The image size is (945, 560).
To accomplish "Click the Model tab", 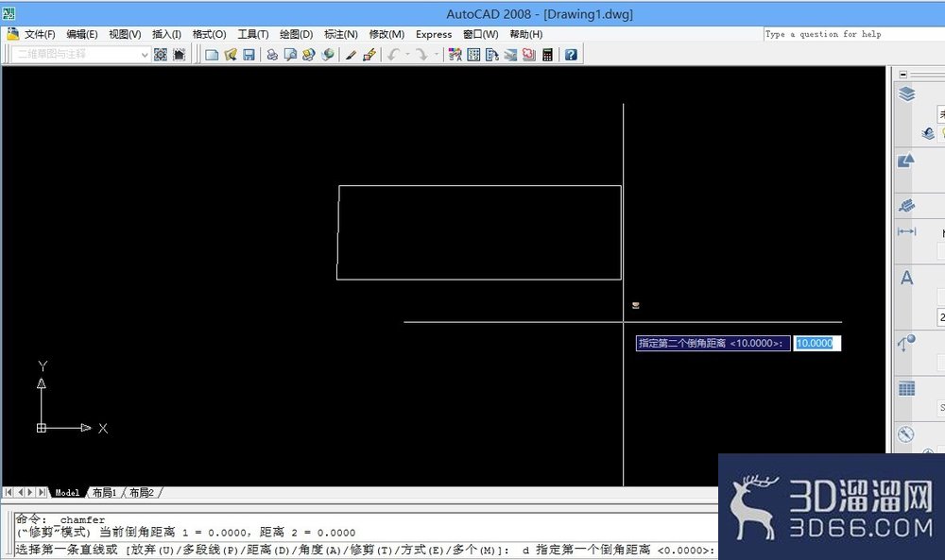I will point(67,493).
